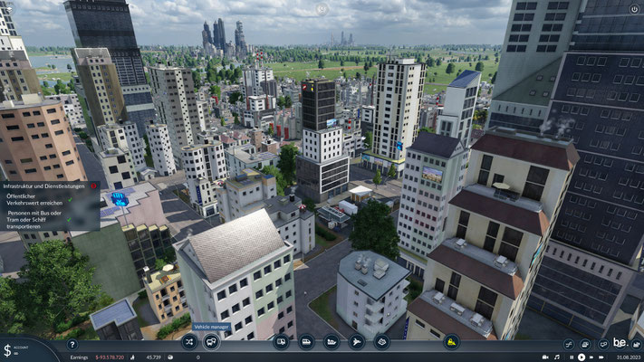Set game to fastest forward speed
644x362 pixels.
pyautogui.click(x=601, y=357)
